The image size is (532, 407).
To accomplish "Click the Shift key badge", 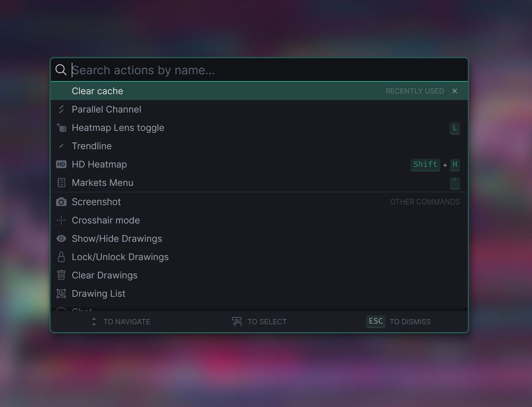I will point(425,165).
